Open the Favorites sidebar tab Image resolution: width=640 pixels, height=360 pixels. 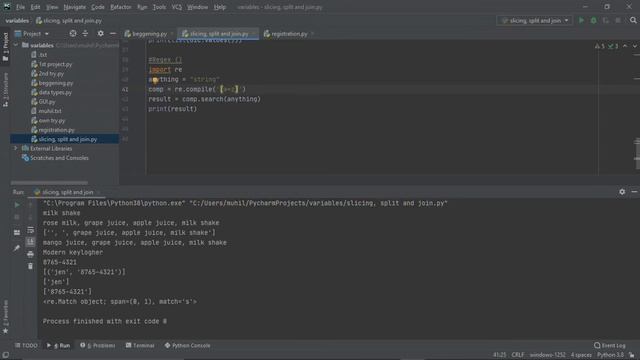click(x=5, y=317)
